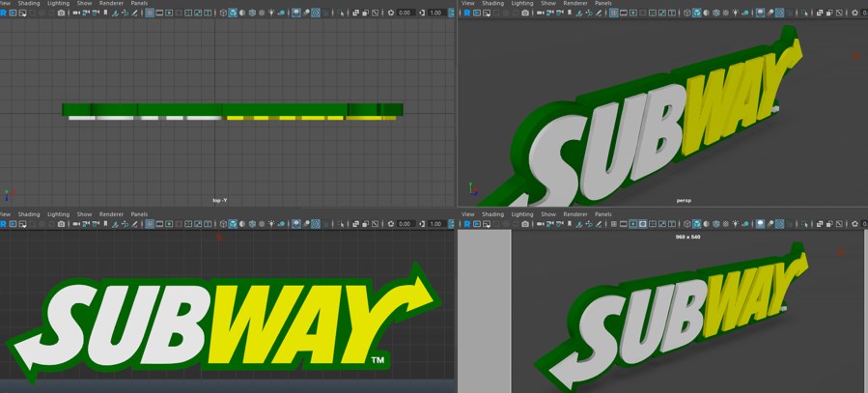This screenshot has height=393, width=868.
Task: Click Isolate Select icon in the bottom-right panel toolbar
Action: [805, 224]
